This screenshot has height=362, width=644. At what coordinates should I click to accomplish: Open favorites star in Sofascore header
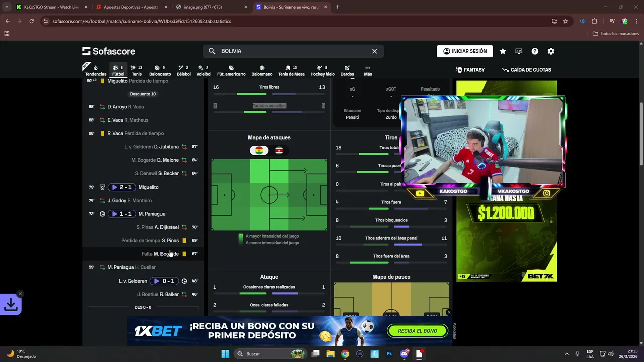[x=503, y=51]
